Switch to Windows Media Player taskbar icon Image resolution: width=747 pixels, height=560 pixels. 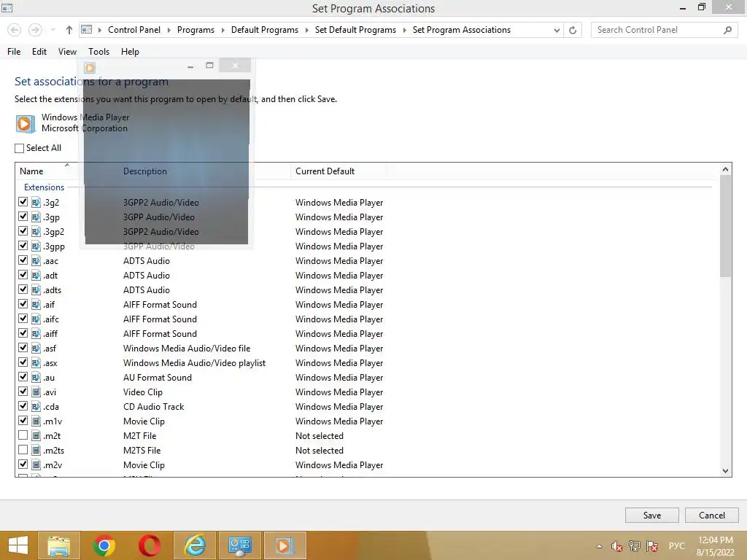pyautogui.click(x=285, y=545)
